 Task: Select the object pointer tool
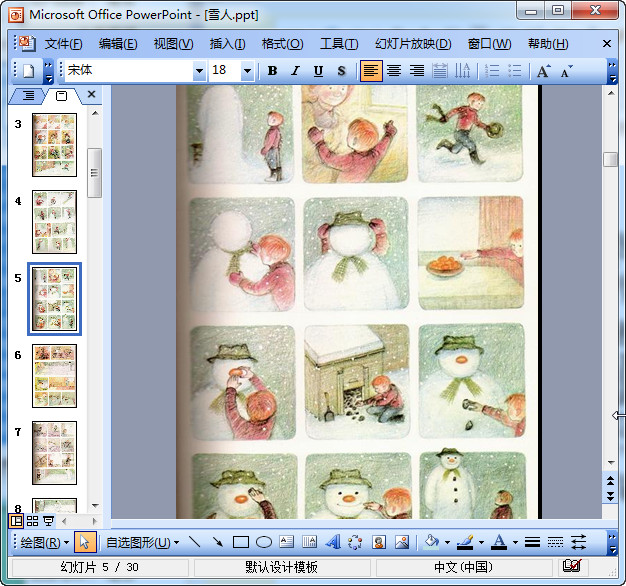85,542
